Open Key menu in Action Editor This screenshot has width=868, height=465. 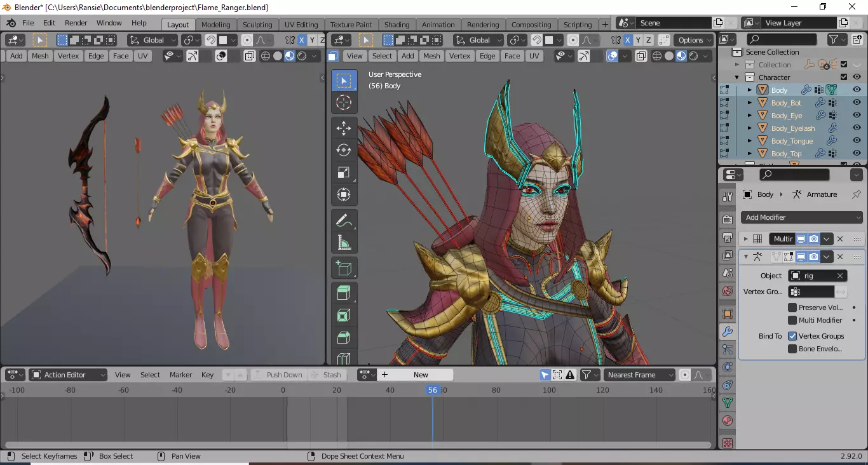(x=207, y=375)
